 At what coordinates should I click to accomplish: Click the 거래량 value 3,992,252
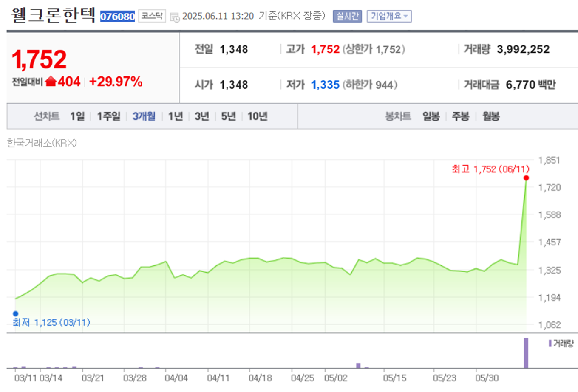click(x=523, y=49)
